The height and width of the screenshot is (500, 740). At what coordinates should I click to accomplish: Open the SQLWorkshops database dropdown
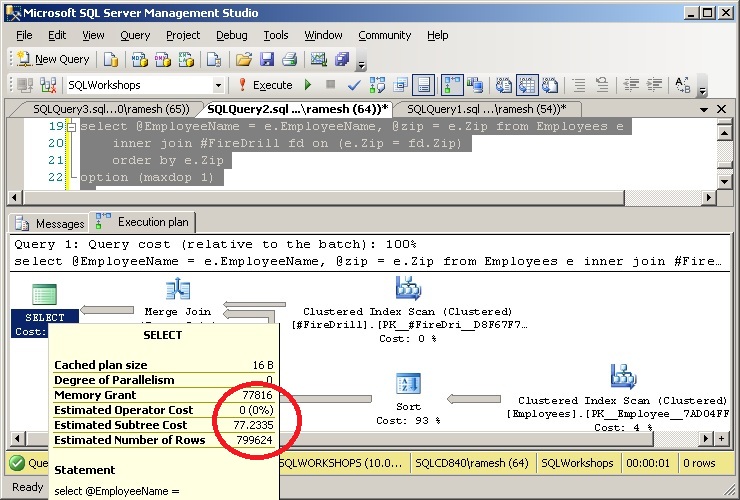click(x=218, y=85)
